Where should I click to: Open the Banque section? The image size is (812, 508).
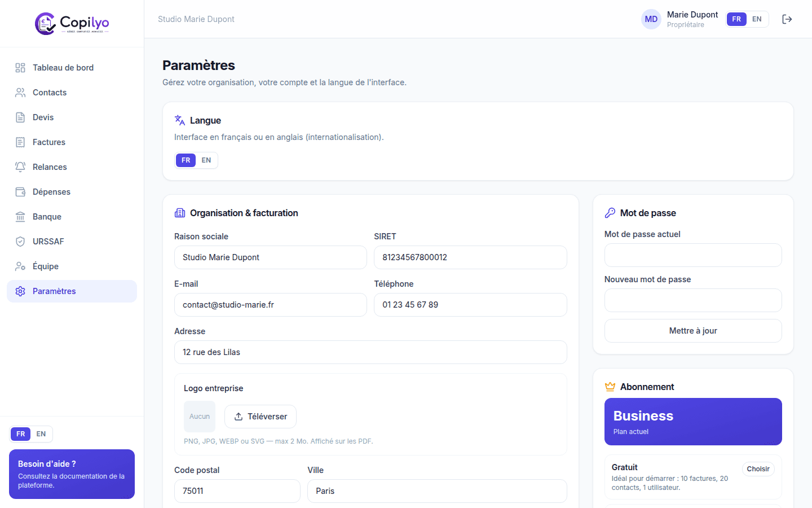pyautogui.click(x=72, y=217)
